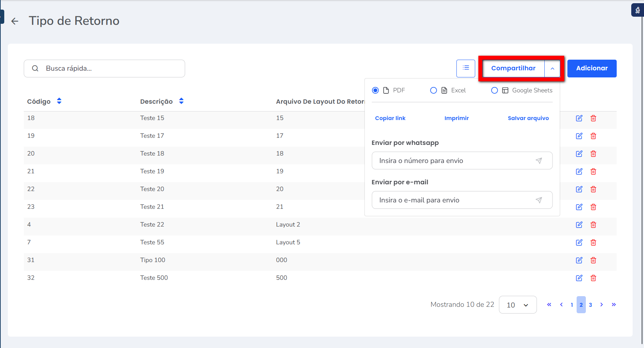Click the Arquivo De Layout column header
This screenshot has height=348, width=644.
pyautogui.click(x=320, y=102)
